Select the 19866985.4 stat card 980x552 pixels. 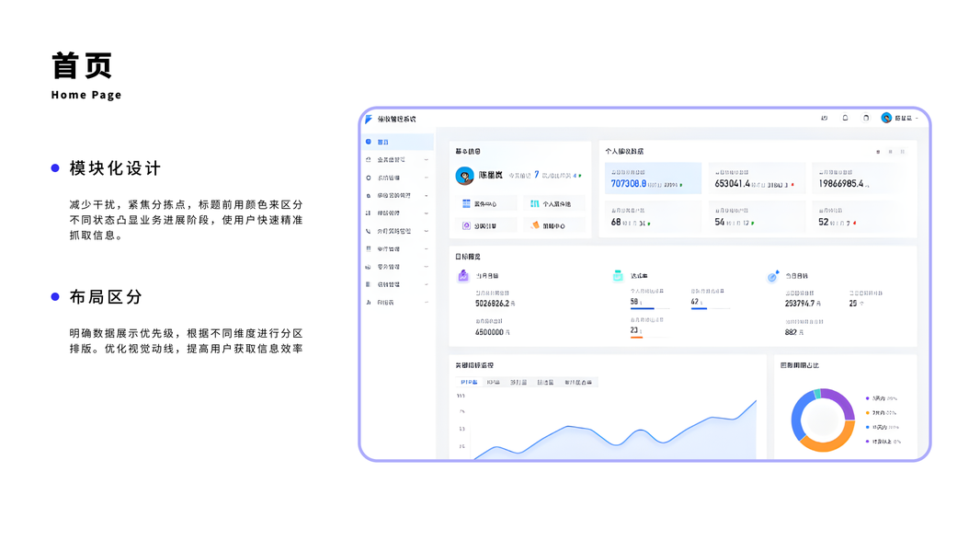click(x=860, y=178)
